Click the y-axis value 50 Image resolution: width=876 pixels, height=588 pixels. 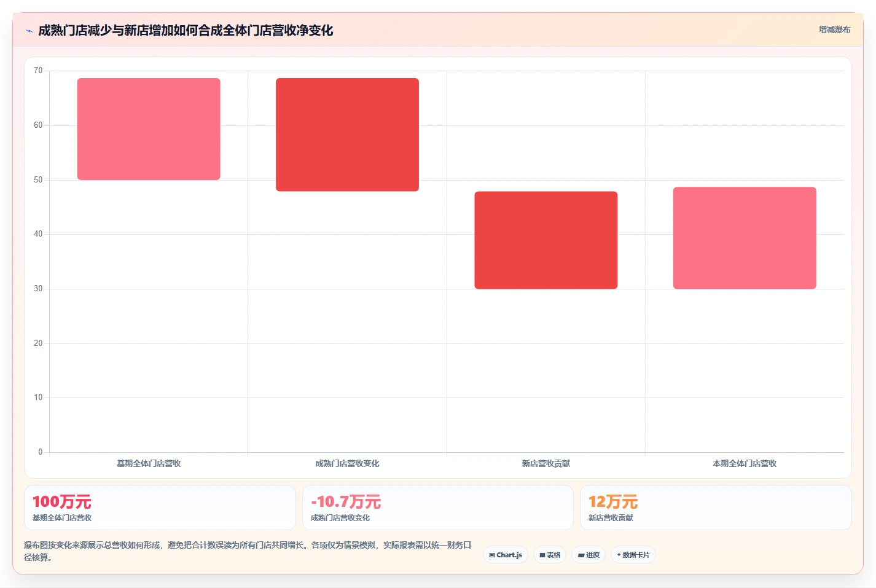(x=38, y=180)
